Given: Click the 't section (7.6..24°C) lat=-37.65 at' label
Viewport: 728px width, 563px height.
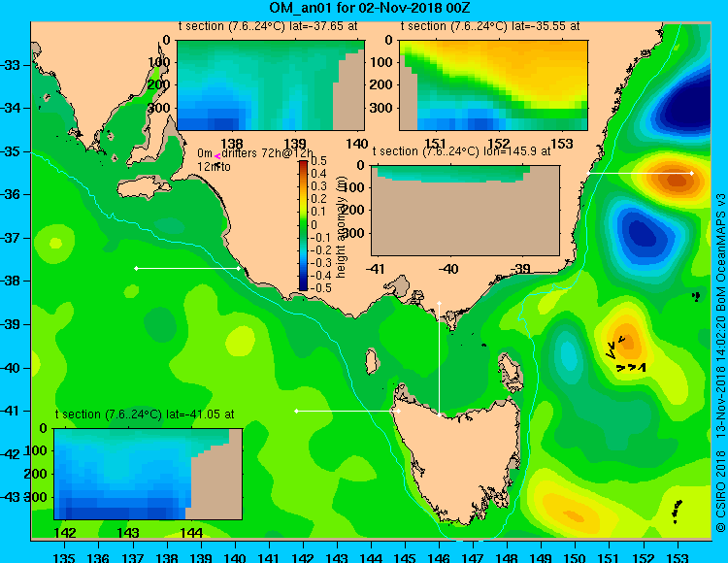Looking at the screenshot, I should point(268,26).
